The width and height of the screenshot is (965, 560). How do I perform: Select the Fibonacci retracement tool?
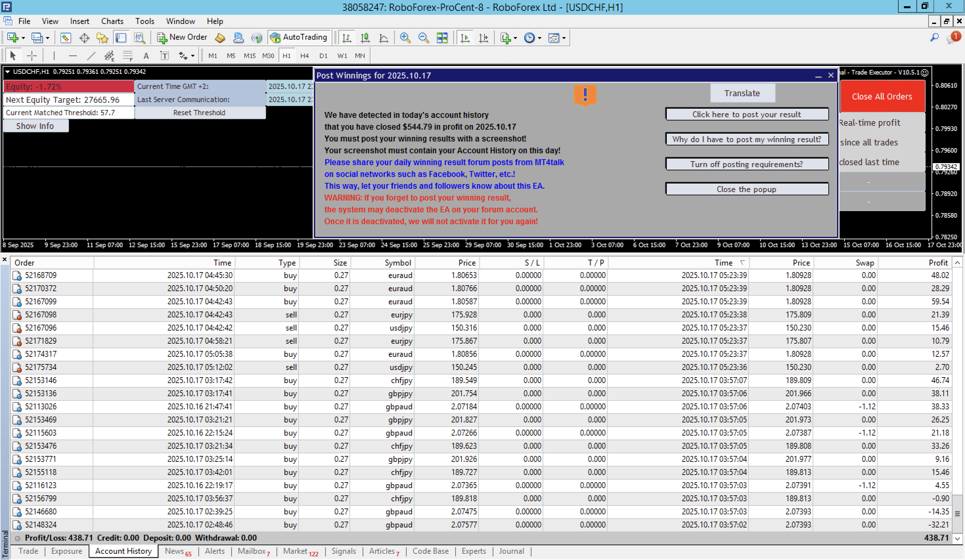click(127, 56)
